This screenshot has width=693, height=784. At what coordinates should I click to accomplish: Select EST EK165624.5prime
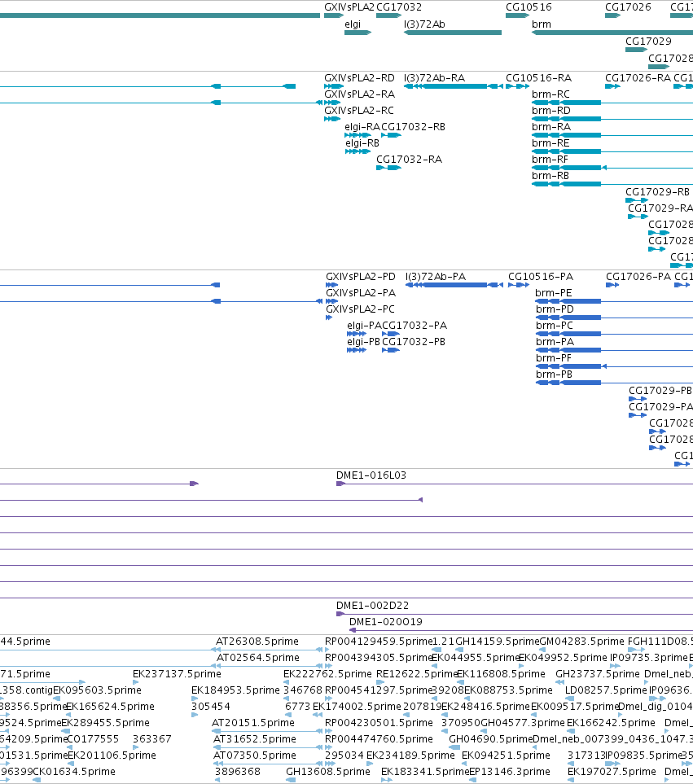coord(110,707)
